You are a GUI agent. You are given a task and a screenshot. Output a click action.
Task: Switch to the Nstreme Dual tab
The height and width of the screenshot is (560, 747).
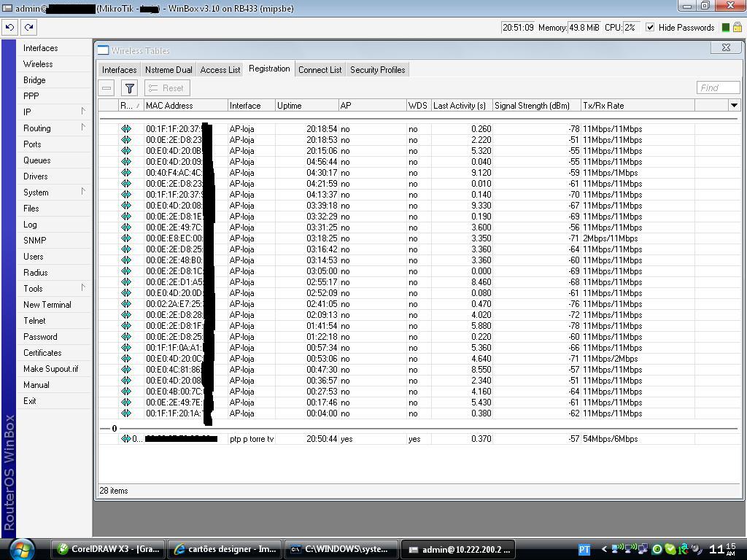pos(169,69)
